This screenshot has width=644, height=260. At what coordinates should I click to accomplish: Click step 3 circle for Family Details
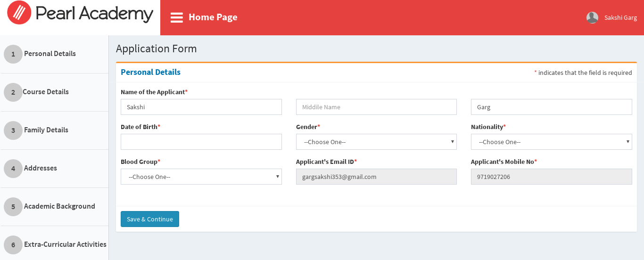point(13,130)
